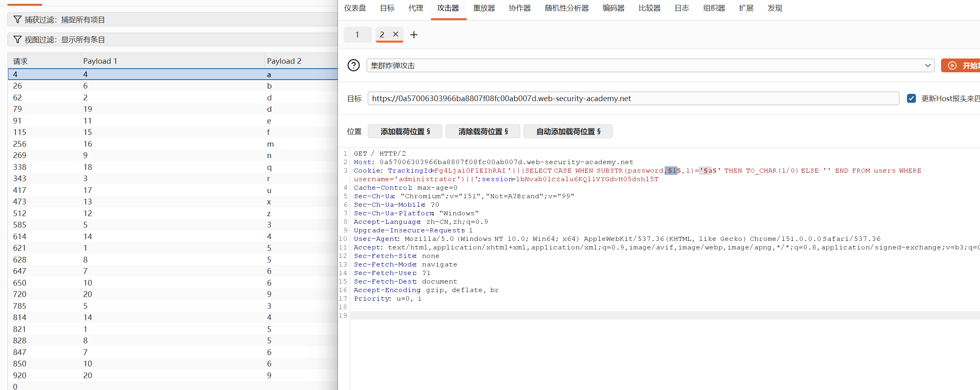980x390 pixels.
Task: Select result row with request 26
Action: coord(173,86)
